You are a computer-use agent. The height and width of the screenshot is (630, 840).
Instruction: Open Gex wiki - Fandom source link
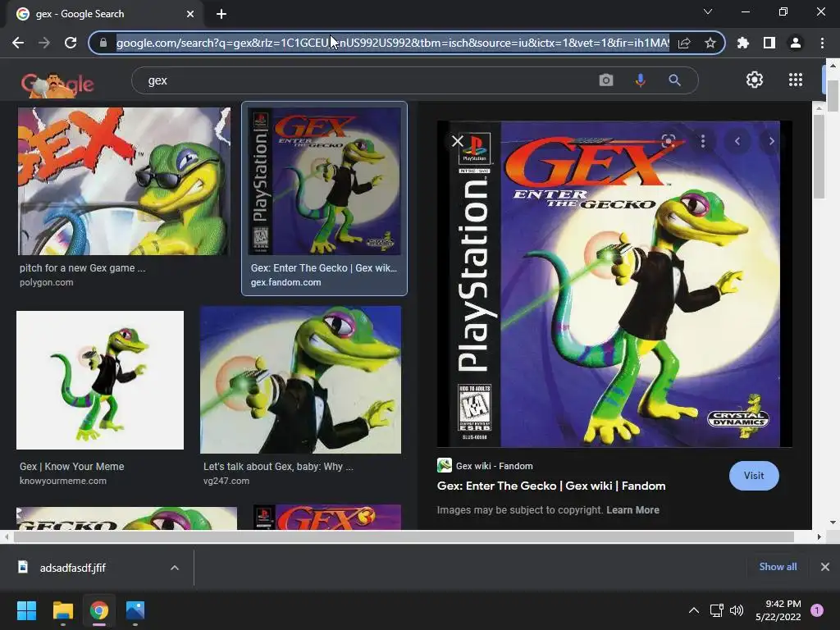click(x=494, y=466)
